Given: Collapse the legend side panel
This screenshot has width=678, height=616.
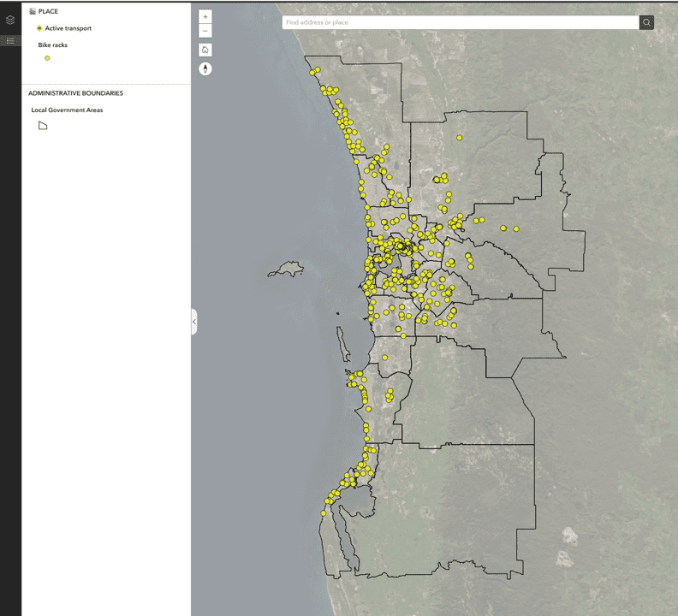Looking at the screenshot, I should tap(194, 322).
